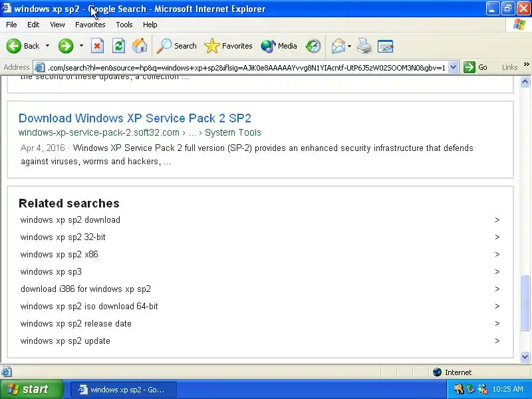Click 'download i386 for windows xp sp2'
This screenshot has height=399, width=532.
pos(86,289)
